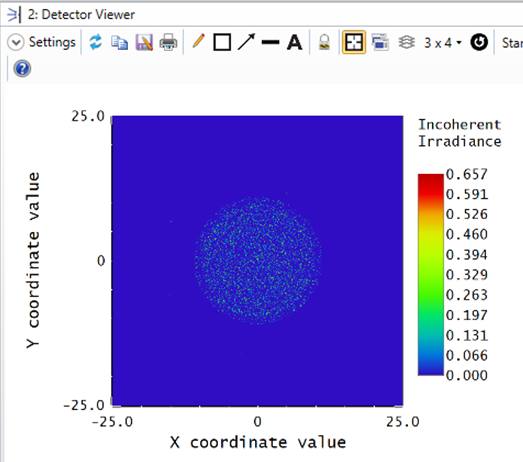Click the copy to clipboard icon
The image size is (523, 462).
[119, 43]
